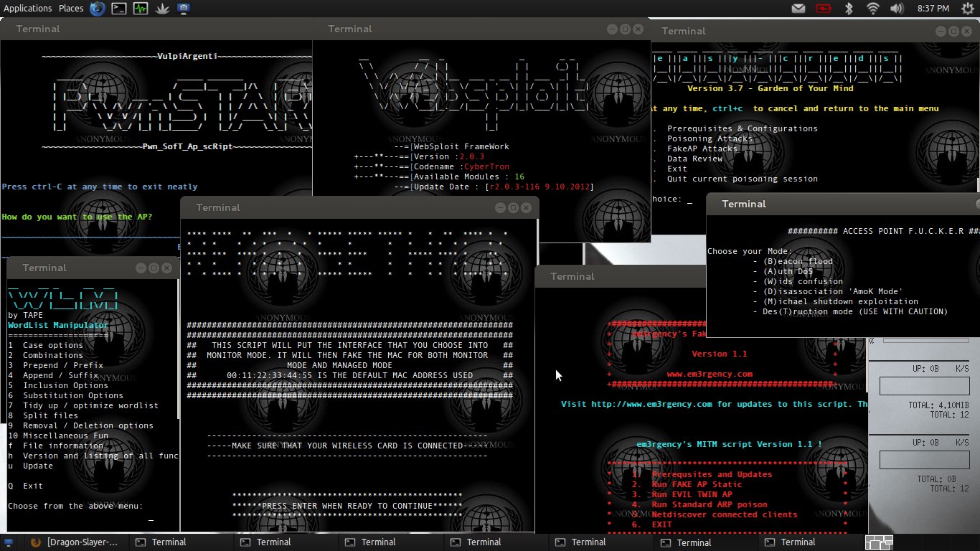Click 'Choose from the above menu:' prompt
The height and width of the screenshot is (551, 980).
(x=75, y=506)
